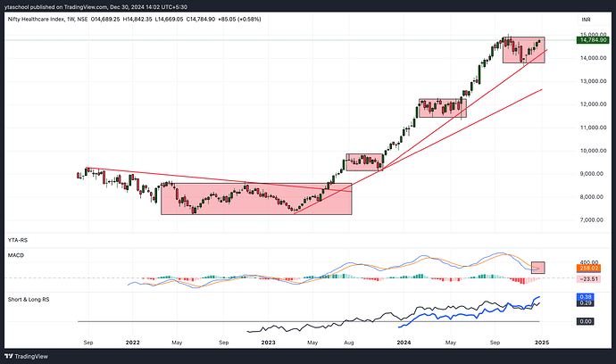Screen dimensions: 616x364
Task: Click the TradingView logo in bottom-left corner
Action: (x=33, y=355)
